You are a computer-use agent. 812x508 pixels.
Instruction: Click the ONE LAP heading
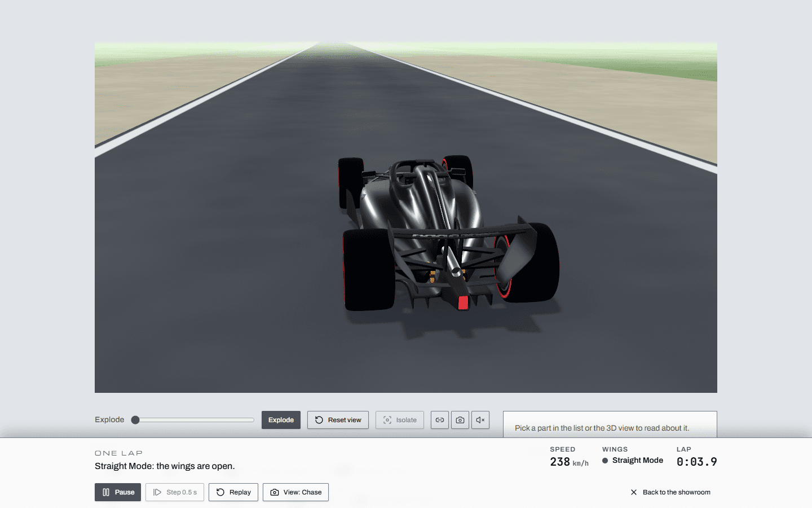(x=118, y=453)
